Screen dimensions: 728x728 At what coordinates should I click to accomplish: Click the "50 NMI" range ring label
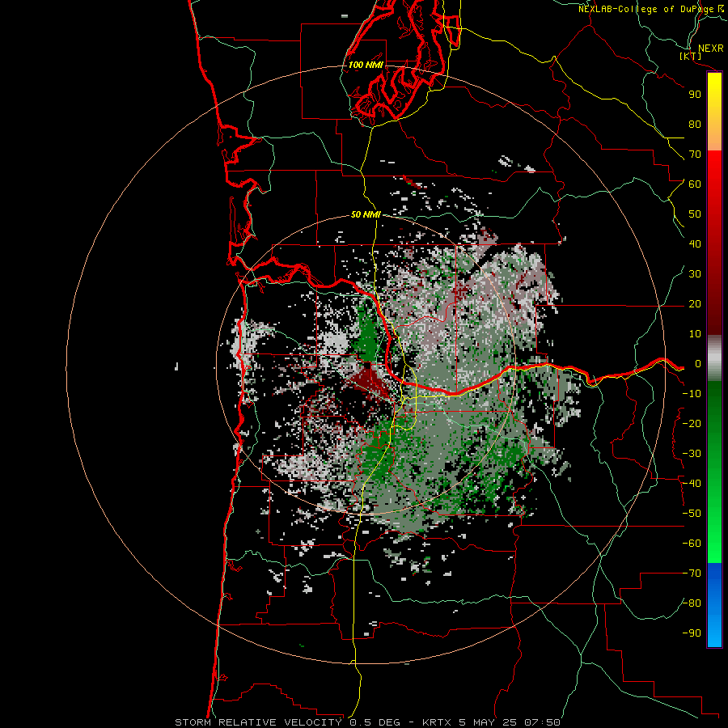pyautogui.click(x=366, y=214)
